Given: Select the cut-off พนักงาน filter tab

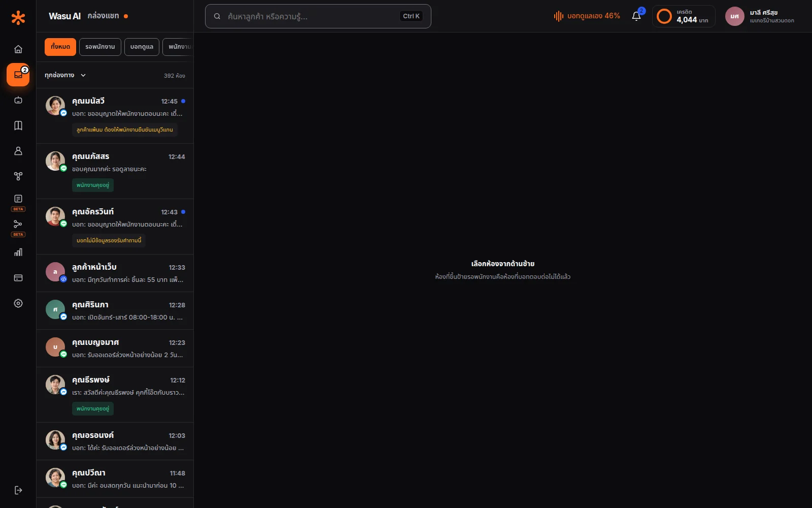Looking at the screenshot, I should coord(178,47).
